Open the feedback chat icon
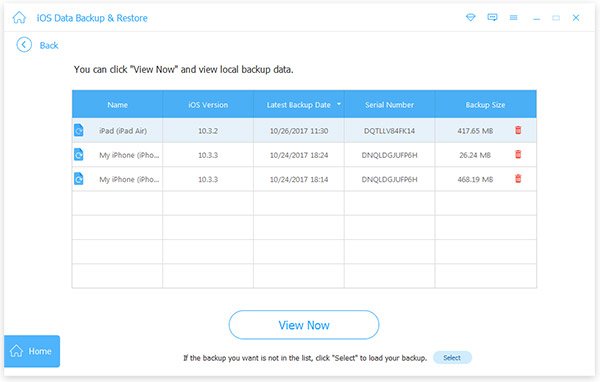The image size is (600, 382). (x=492, y=17)
